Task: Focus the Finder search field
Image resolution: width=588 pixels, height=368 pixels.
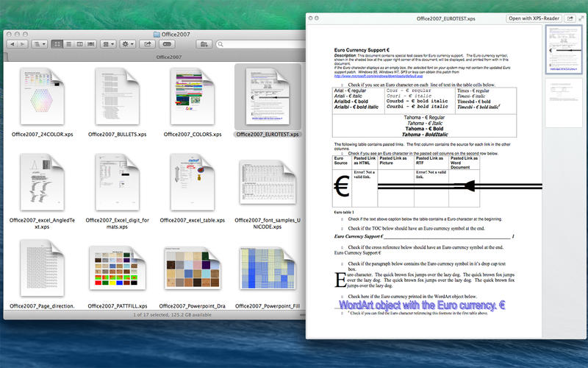Action: pyautogui.click(x=261, y=44)
